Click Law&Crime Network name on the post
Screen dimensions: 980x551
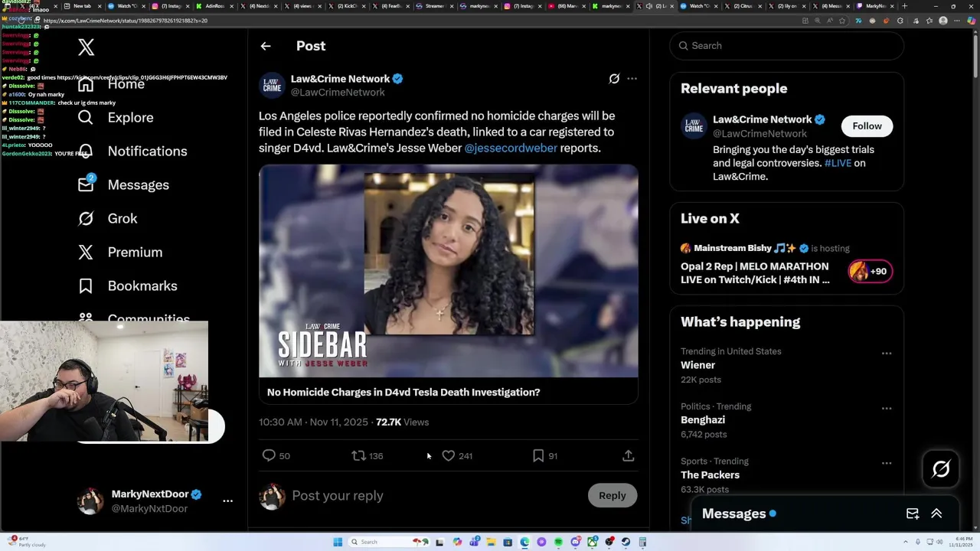[x=340, y=79]
